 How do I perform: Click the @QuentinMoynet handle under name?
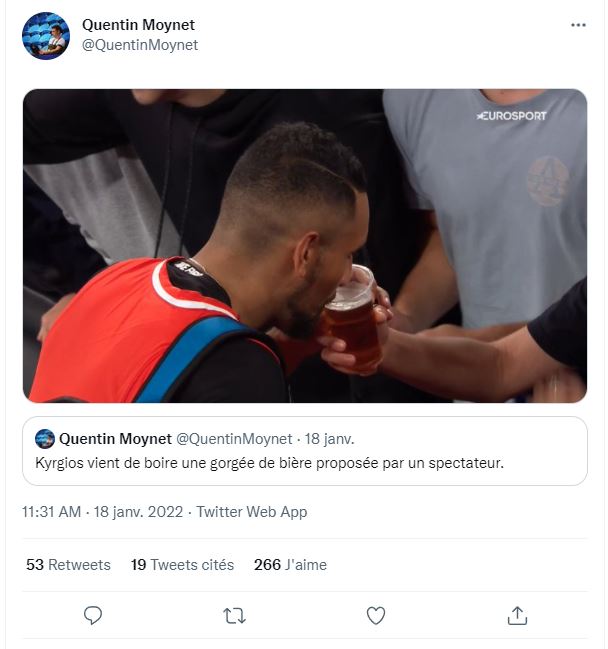point(140,45)
